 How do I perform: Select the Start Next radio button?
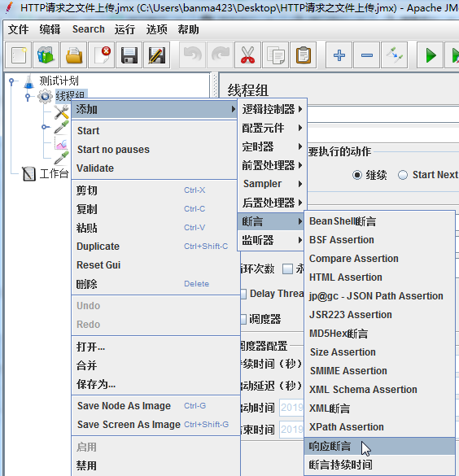pyautogui.click(x=403, y=175)
